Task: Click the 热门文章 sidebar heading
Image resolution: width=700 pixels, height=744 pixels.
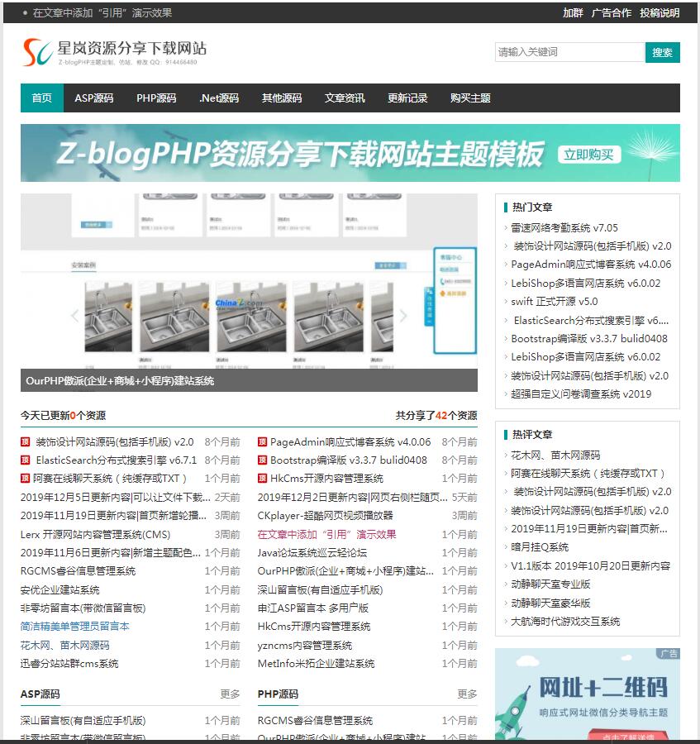Action: (x=532, y=207)
